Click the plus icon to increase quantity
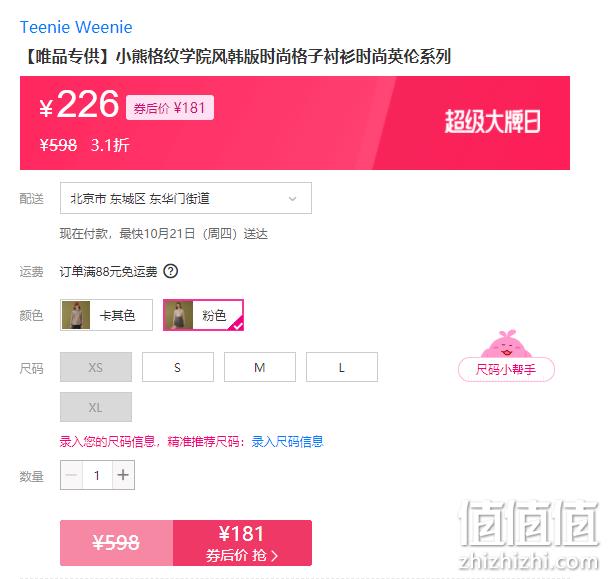Screen dimensions: 608x579 (x=123, y=475)
